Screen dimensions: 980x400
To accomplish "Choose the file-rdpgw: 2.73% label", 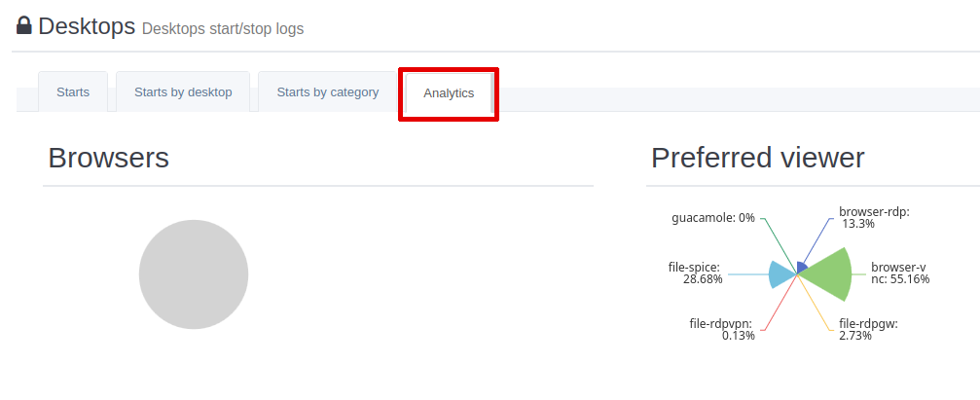I will click(867, 329).
